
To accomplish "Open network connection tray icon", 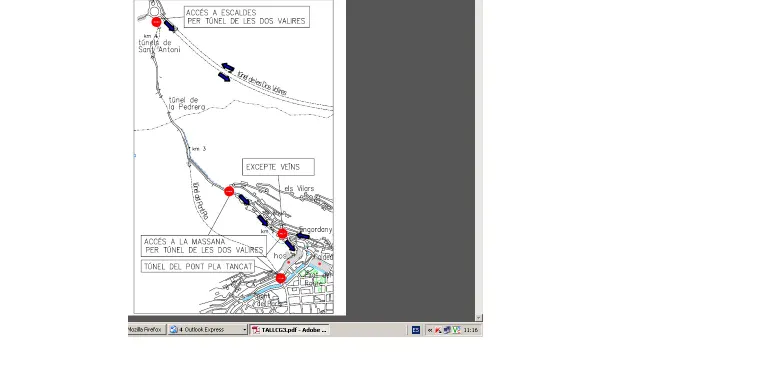I will (x=447, y=330).
